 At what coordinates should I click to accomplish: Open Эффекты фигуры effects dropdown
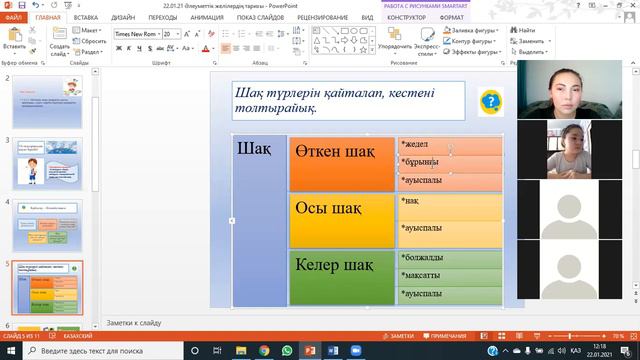472,52
